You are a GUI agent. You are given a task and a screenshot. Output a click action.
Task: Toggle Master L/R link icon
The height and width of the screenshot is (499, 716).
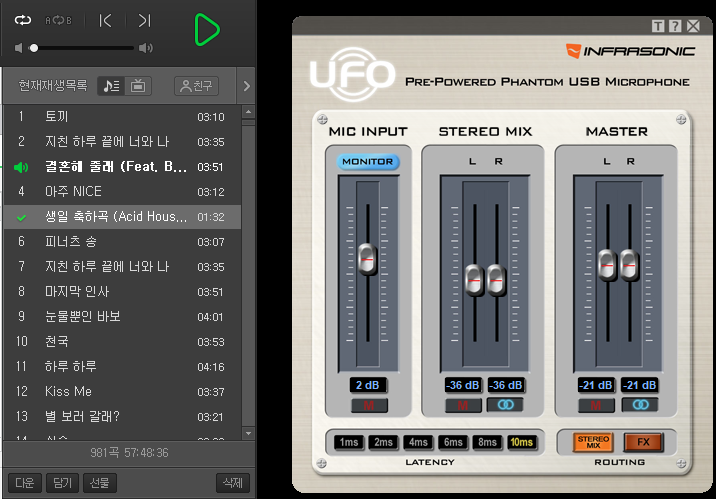tap(640, 405)
